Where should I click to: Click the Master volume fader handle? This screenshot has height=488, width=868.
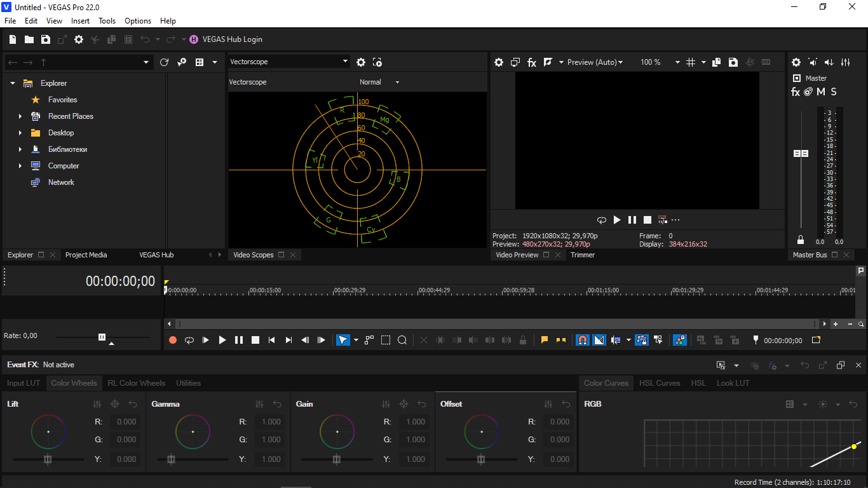pyautogui.click(x=801, y=154)
